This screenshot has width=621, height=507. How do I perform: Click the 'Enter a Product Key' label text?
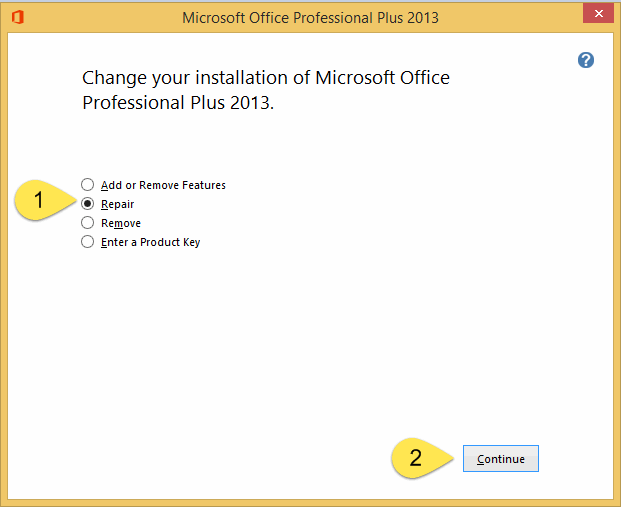point(150,242)
